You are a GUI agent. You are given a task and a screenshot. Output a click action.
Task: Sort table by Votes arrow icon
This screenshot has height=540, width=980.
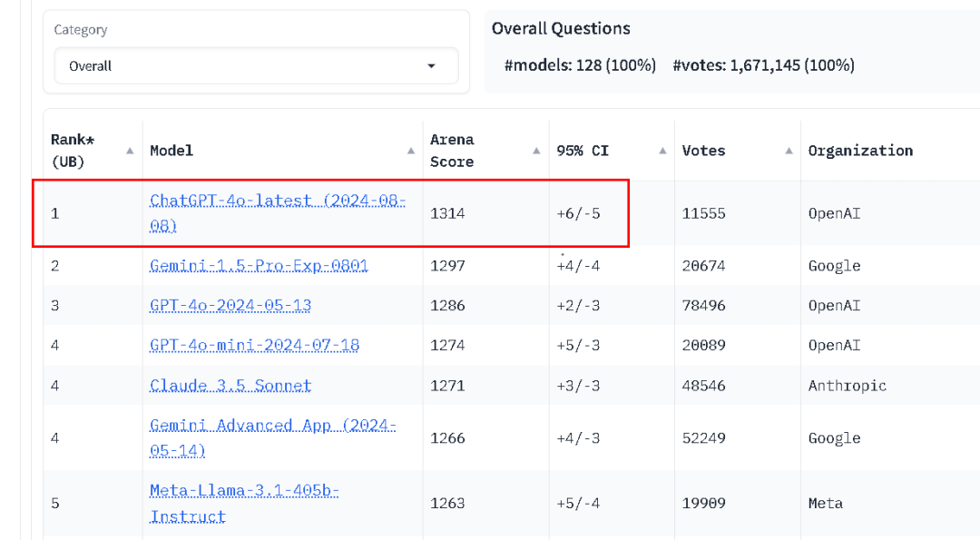(x=789, y=151)
